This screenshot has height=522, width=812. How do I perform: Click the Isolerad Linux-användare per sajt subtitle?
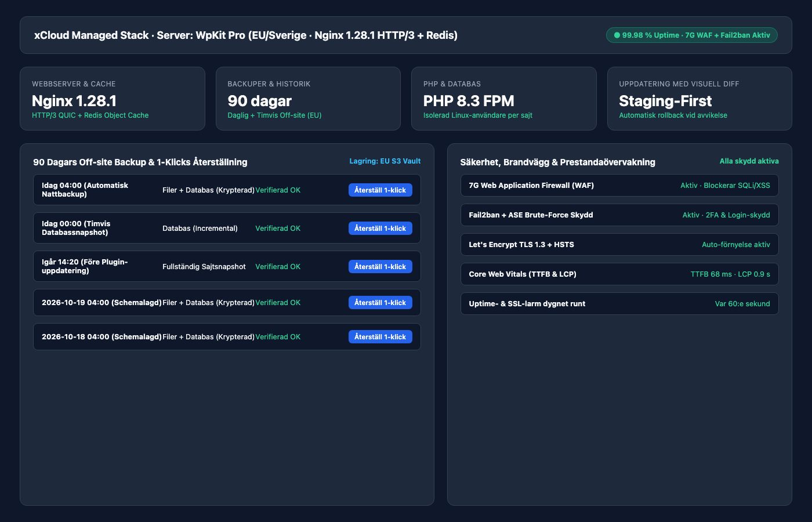[478, 115]
